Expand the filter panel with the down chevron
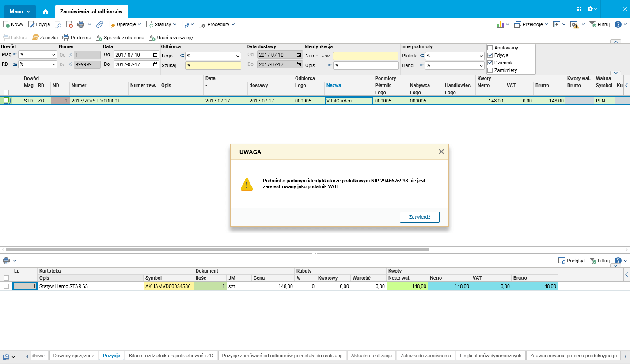This screenshot has height=364, width=630. point(616,73)
